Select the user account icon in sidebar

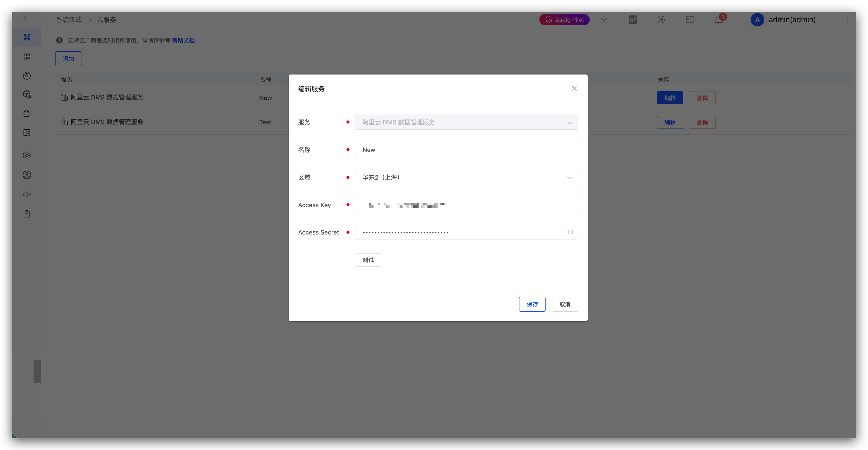pos(27,175)
